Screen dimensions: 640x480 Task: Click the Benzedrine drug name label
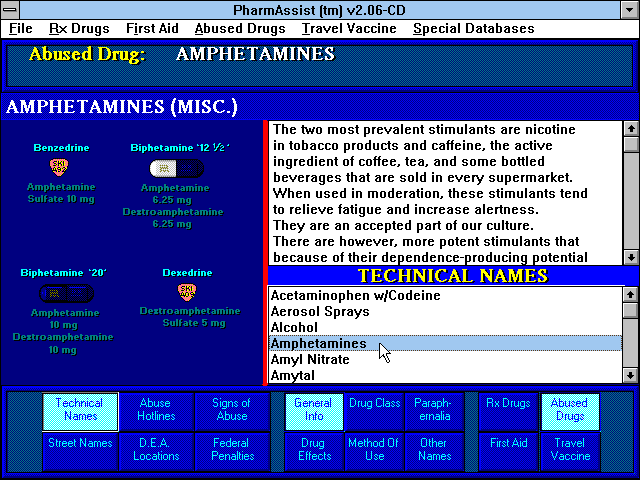61,148
